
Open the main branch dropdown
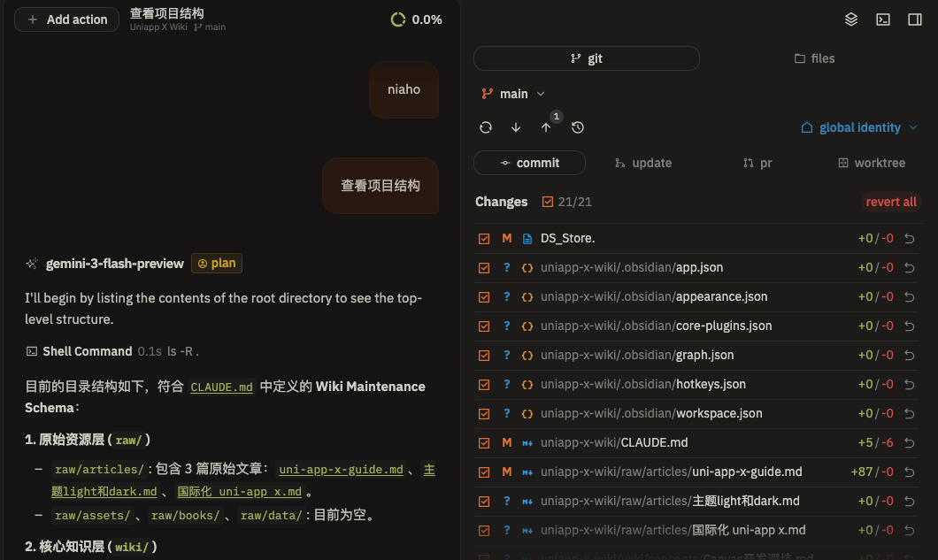(x=513, y=94)
